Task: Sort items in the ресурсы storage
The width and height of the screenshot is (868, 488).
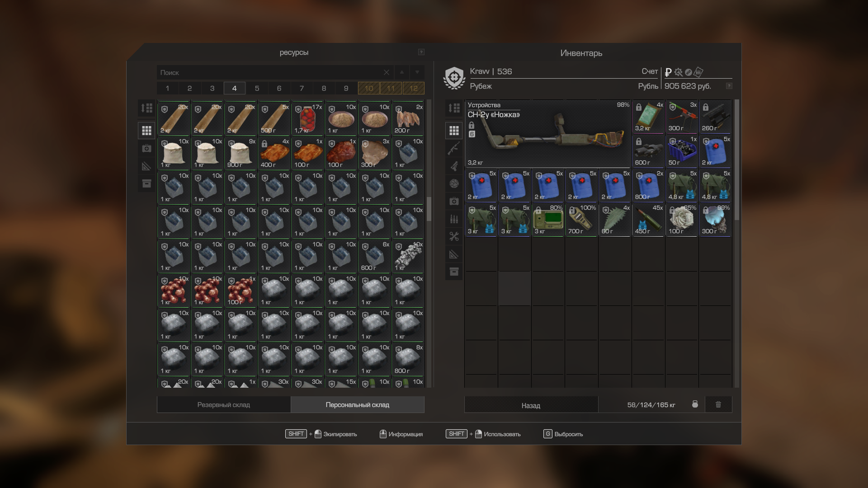Action: point(146,108)
